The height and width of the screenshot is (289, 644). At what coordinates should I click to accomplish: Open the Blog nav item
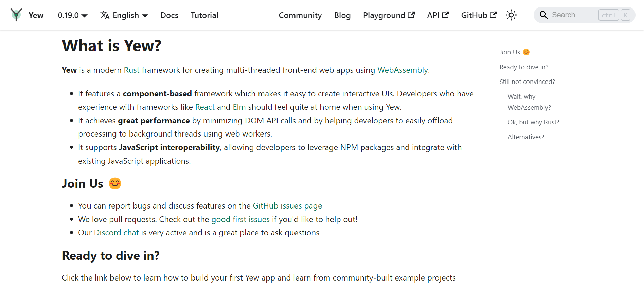pos(342,15)
